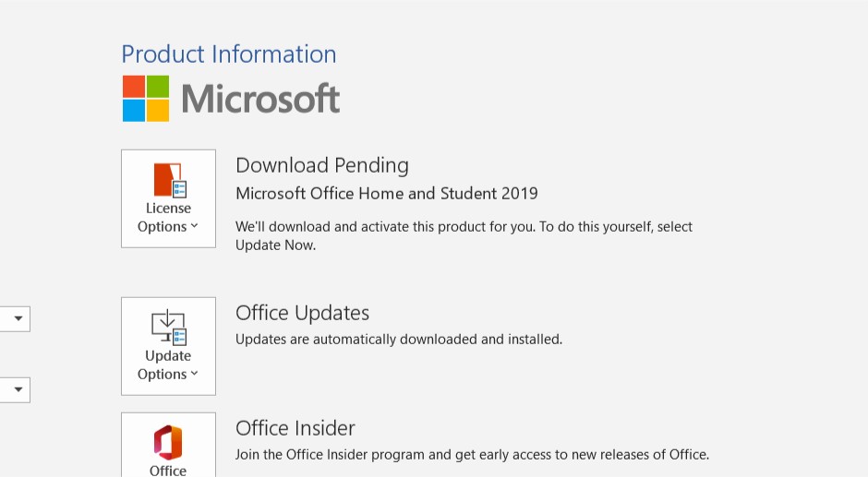Image resolution: width=868 pixels, height=477 pixels.
Task: Open the upper dropdown arrow at left edge
Action: click(x=18, y=318)
